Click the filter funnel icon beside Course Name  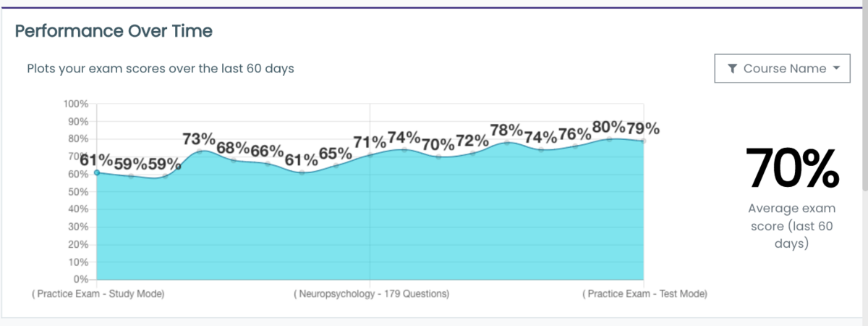coord(732,69)
